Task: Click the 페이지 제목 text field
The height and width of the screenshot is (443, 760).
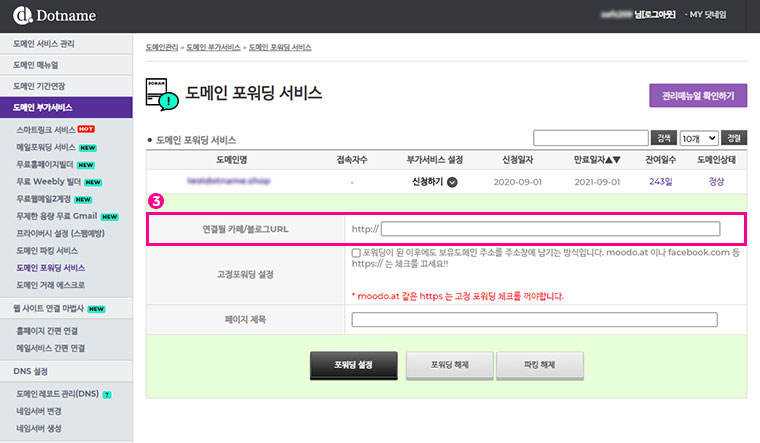Action: pos(534,320)
